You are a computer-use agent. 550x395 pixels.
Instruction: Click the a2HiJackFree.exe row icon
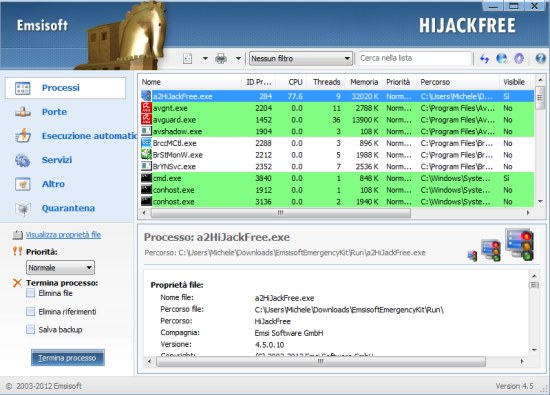click(146, 96)
